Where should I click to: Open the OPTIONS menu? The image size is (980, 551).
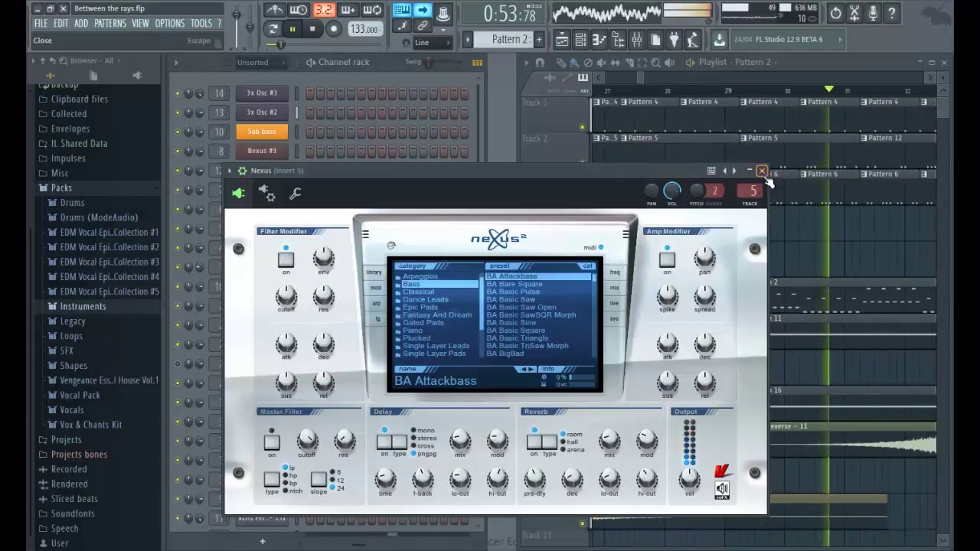pyautogui.click(x=170, y=24)
